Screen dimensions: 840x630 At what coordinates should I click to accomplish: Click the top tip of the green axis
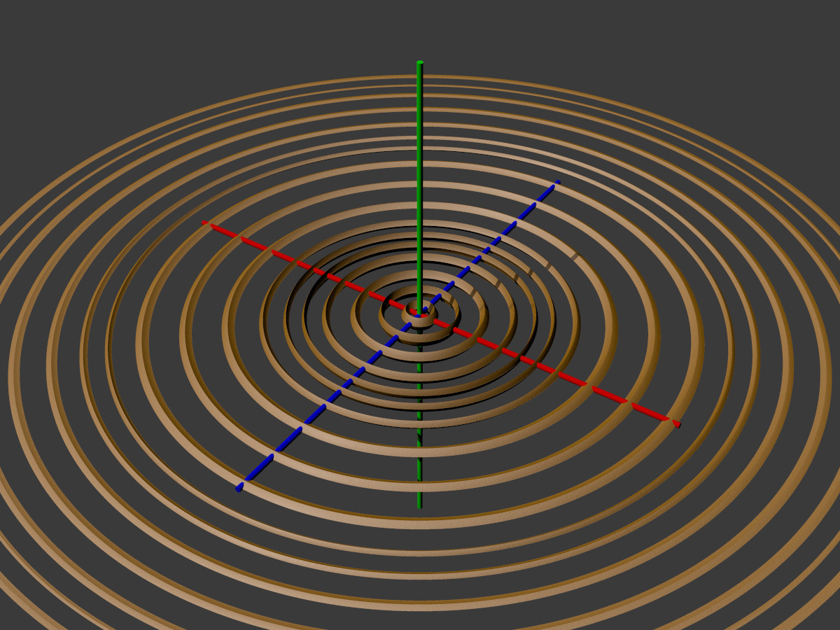click(x=420, y=64)
